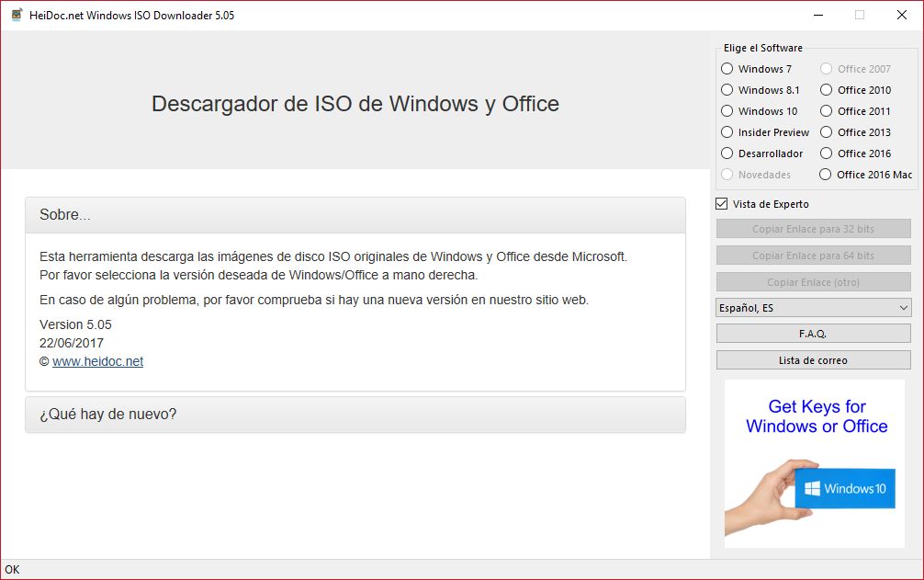Choose Office 2016 Mac option

(865, 175)
